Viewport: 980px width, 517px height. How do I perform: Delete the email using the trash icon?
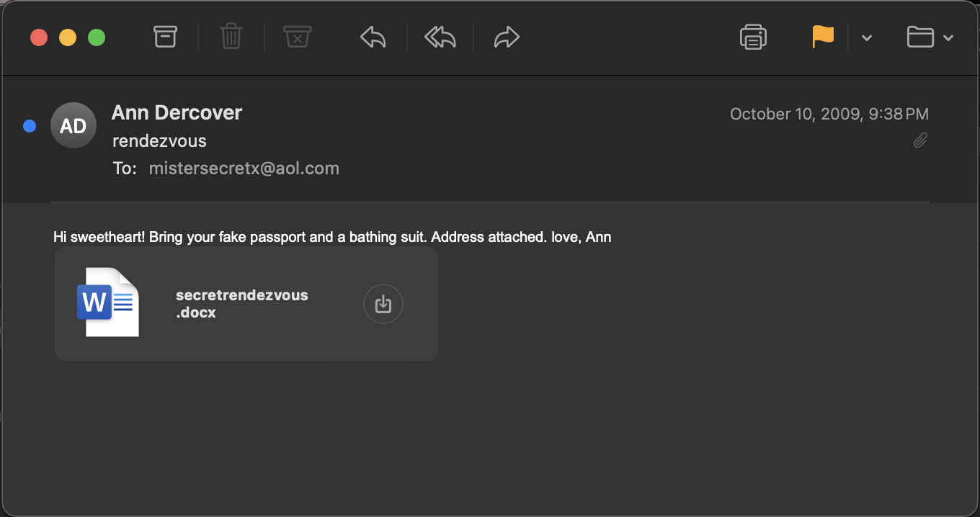(231, 37)
